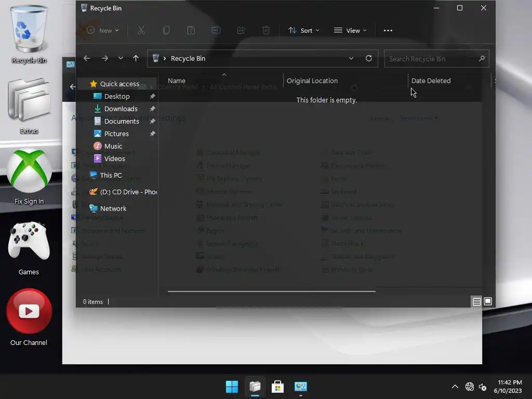
Task: Open File Explorer in the taskbar
Action: [x=255, y=387]
